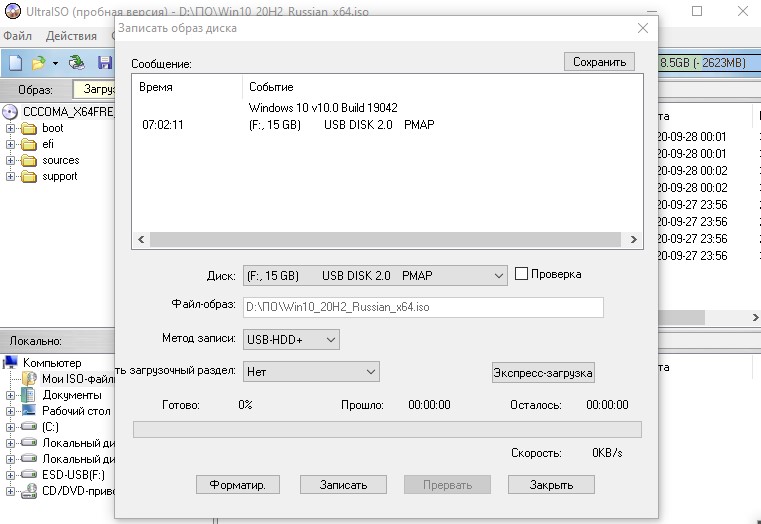
Task: Expand the Документы node
Action: click(10, 395)
